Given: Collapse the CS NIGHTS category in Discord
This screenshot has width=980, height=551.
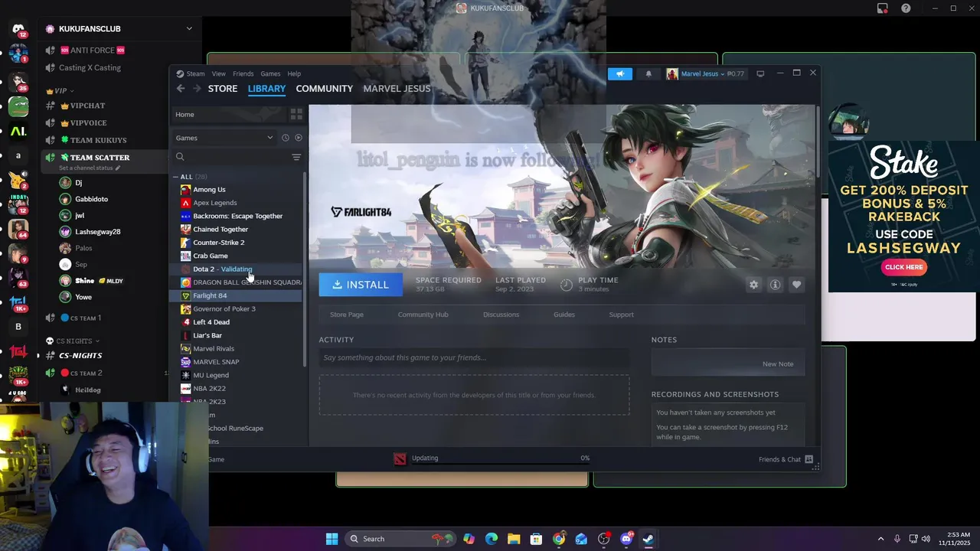Looking at the screenshot, I should (x=73, y=341).
